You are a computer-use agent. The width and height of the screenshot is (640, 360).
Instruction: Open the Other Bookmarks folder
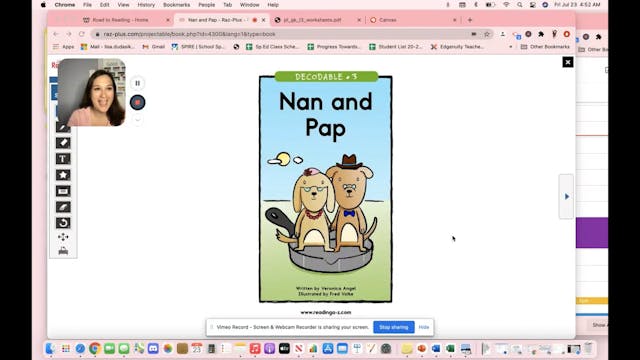545,47
